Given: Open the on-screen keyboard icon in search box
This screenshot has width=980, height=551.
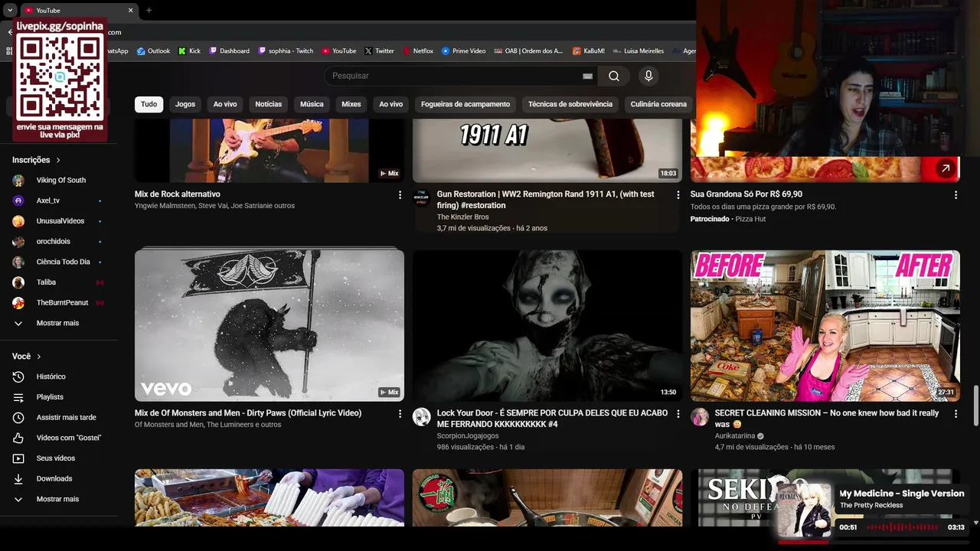Looking at the screenshot, I should [587, 76].
